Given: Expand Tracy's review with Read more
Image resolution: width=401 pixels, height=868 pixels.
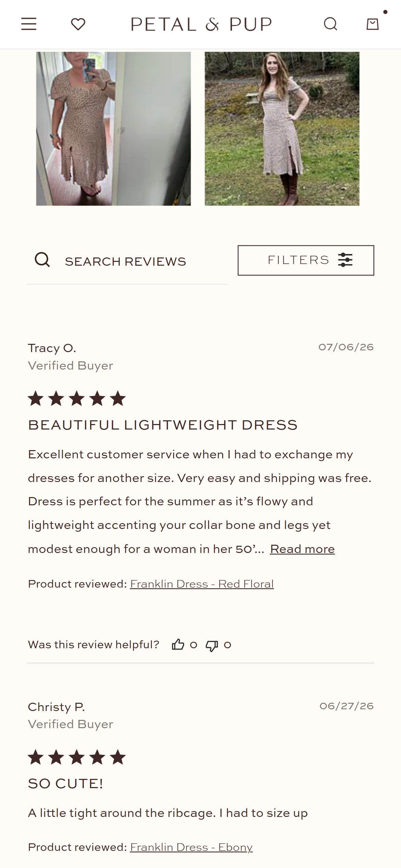Looking at the screenshot, I should 302,549.
